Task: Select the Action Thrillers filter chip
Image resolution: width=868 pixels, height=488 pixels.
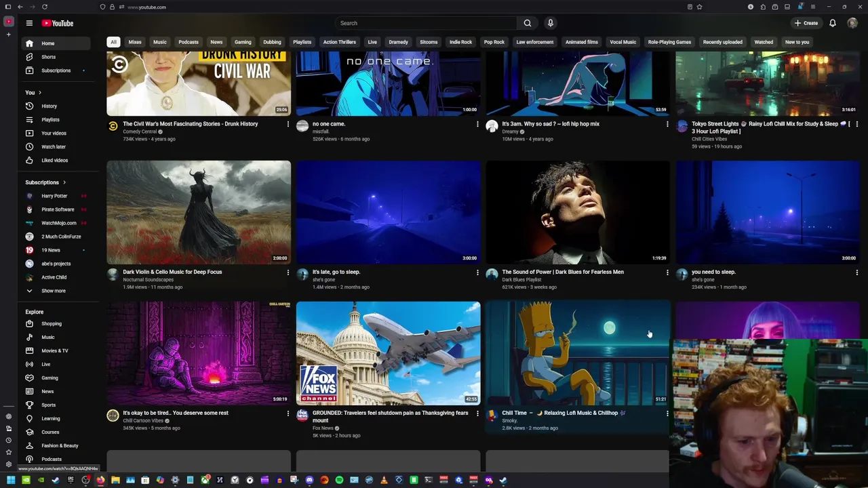Action: (x=340, y=42)
